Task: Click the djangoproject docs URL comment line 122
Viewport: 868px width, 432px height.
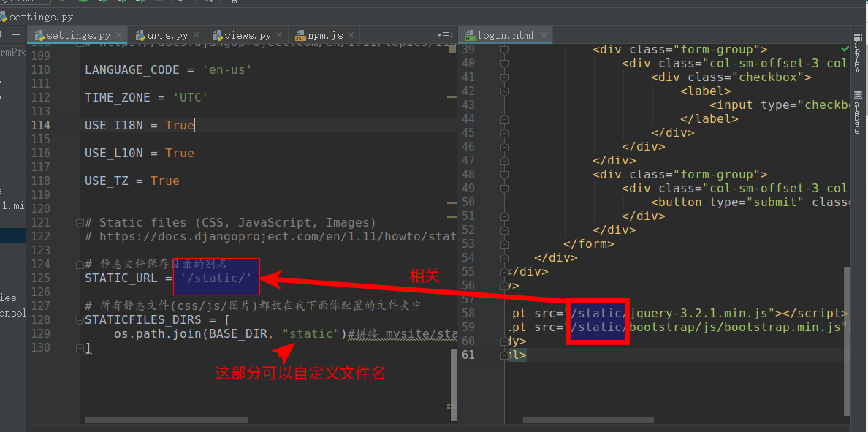Action: coord(270,237)
